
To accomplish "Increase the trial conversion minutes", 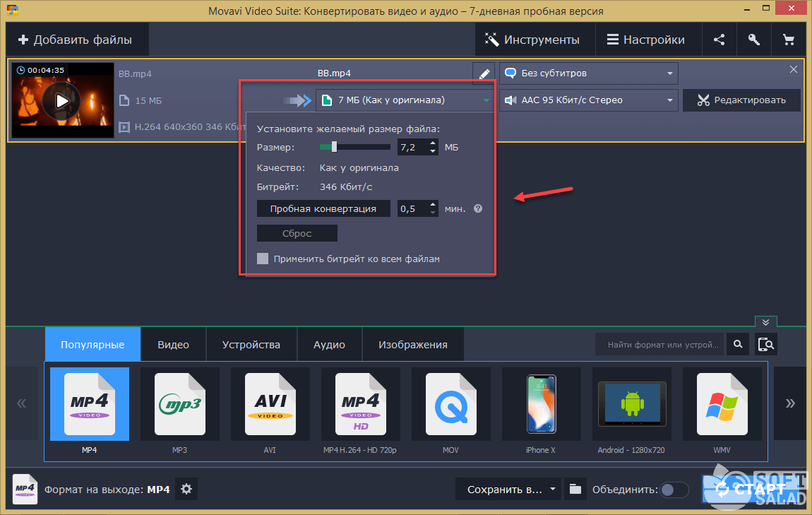I will [x=433, y=204].
